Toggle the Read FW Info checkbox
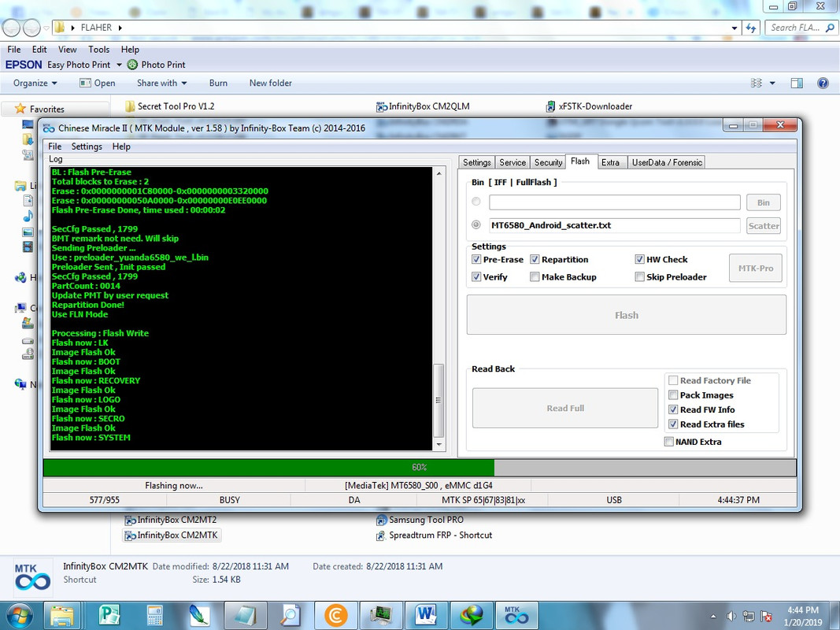 pos(673,409)
